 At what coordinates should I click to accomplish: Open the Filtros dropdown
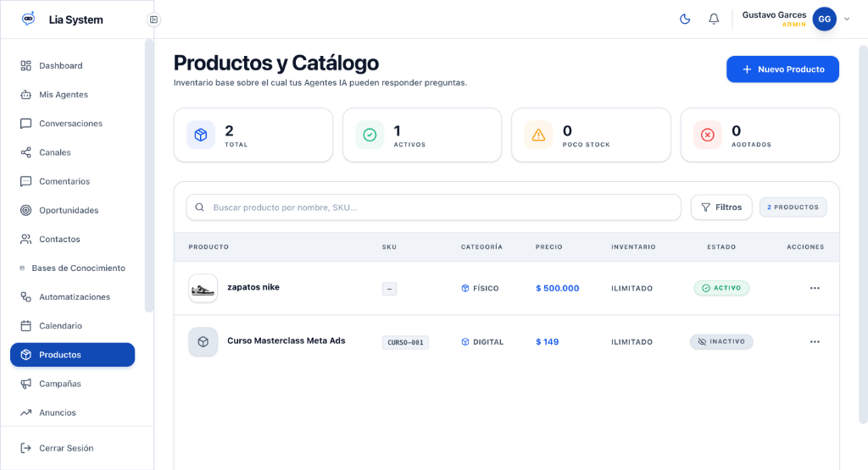click(x=721, y=207)
